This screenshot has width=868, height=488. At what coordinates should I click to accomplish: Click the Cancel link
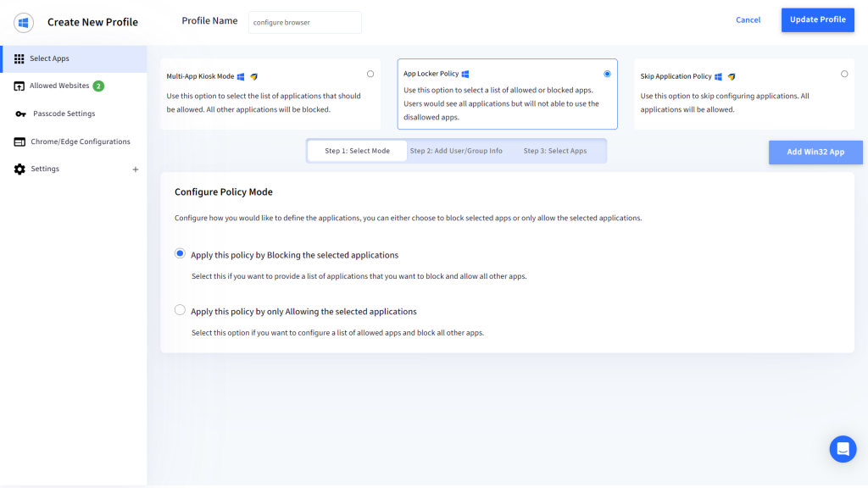pos(748,20)
